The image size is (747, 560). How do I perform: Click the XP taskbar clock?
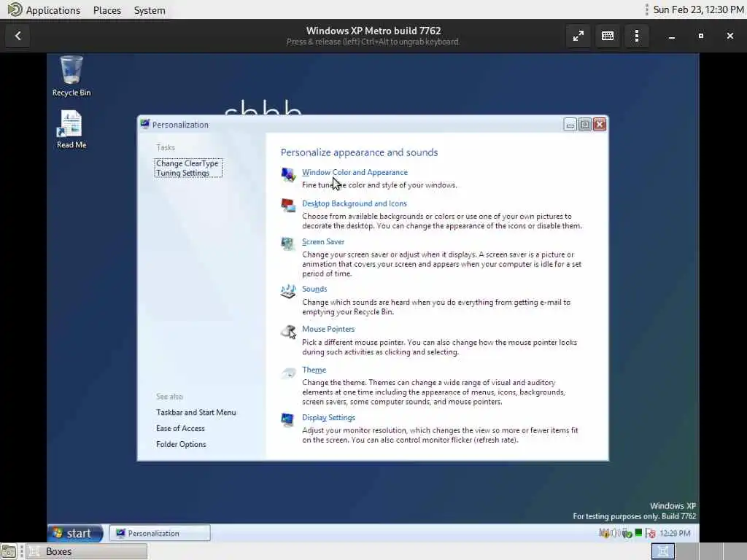tap(675, 533)
